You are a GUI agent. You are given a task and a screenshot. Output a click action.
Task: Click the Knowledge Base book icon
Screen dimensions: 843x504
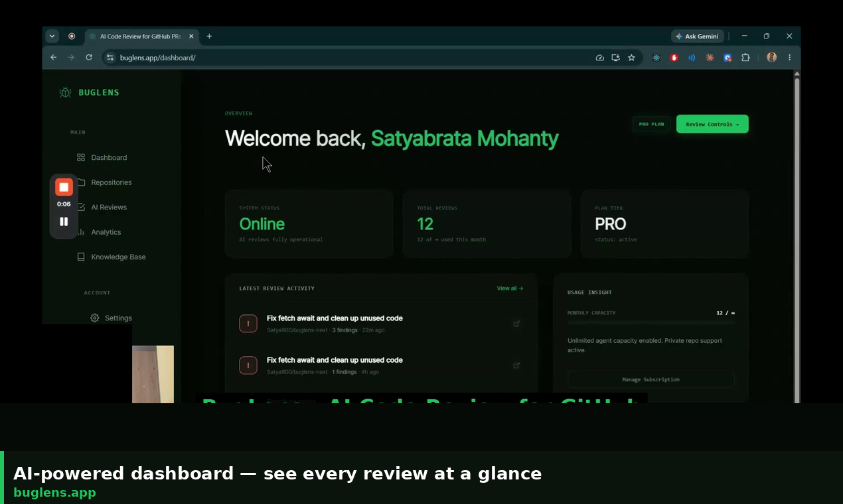(x=81, y=257)
